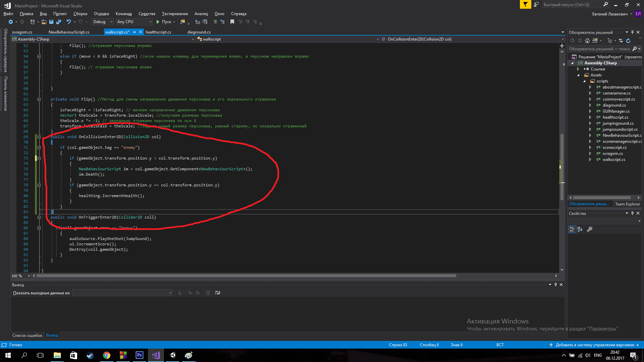644x362 pixels.
Task: Collapse the scripts folder node
Action: [x=584, y=81]
